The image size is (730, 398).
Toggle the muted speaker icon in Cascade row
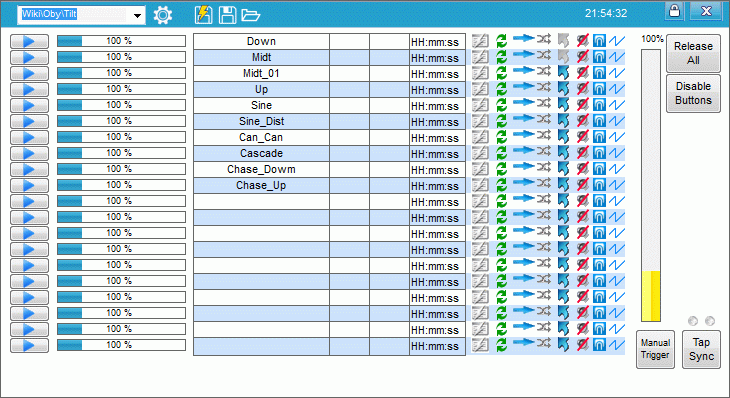(582, 153)
